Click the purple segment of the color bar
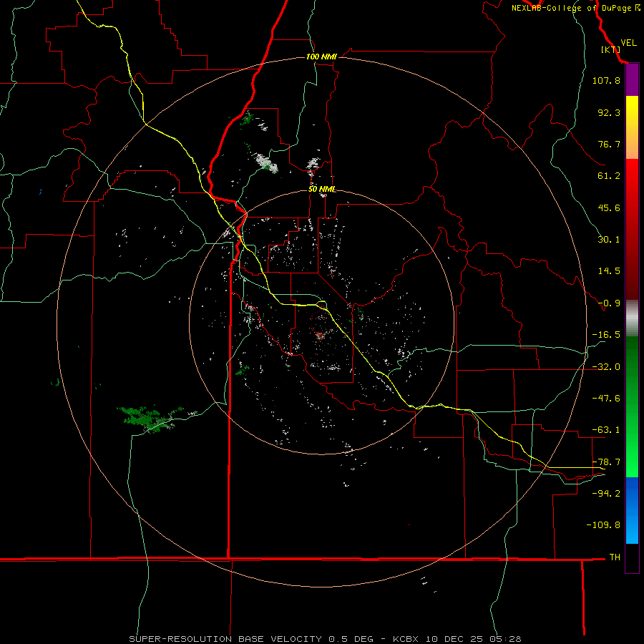The height and width of the screenshot is (644, 644). (x=632, y=80)
